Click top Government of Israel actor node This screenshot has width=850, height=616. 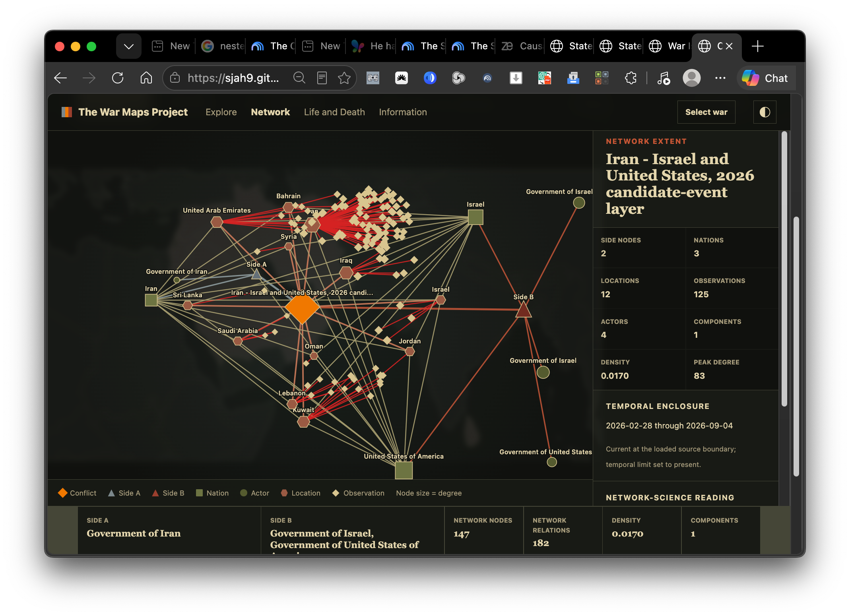point(579,203)
